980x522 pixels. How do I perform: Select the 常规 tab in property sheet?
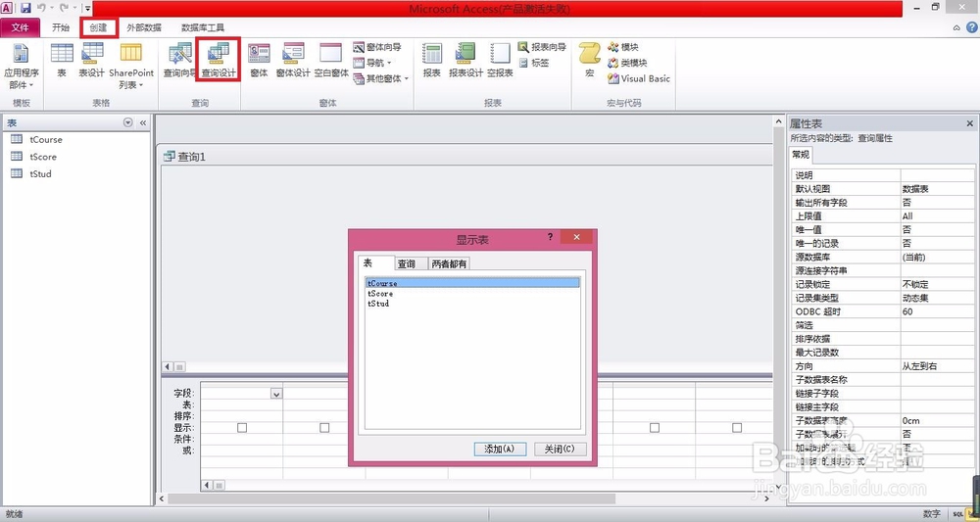point(801,155)
